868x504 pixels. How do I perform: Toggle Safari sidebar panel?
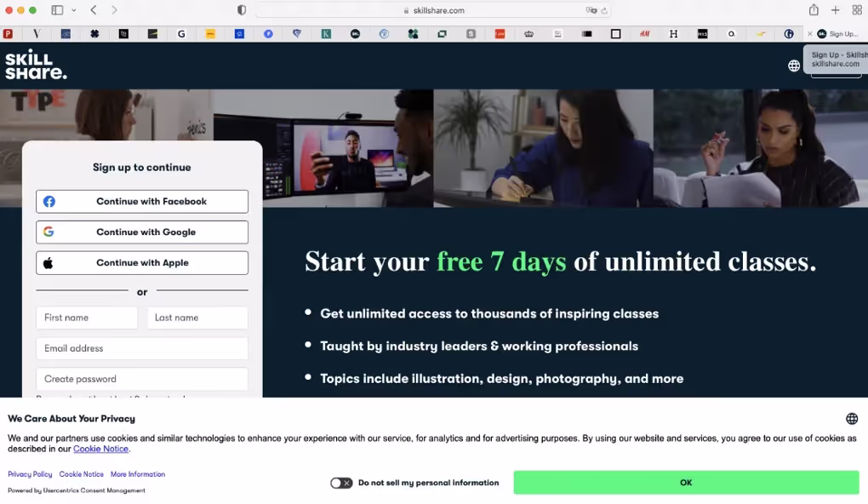(x=57, y=10)
